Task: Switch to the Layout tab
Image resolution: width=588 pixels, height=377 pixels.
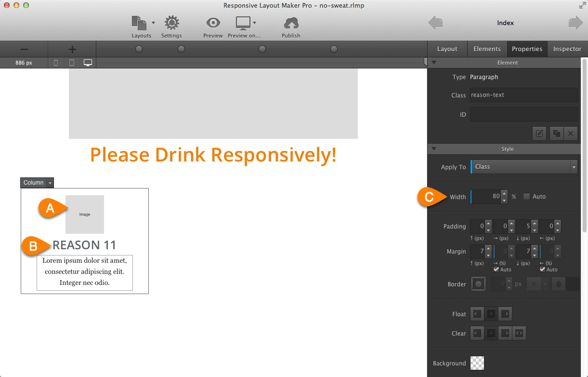Action: [x=447, y=49]
